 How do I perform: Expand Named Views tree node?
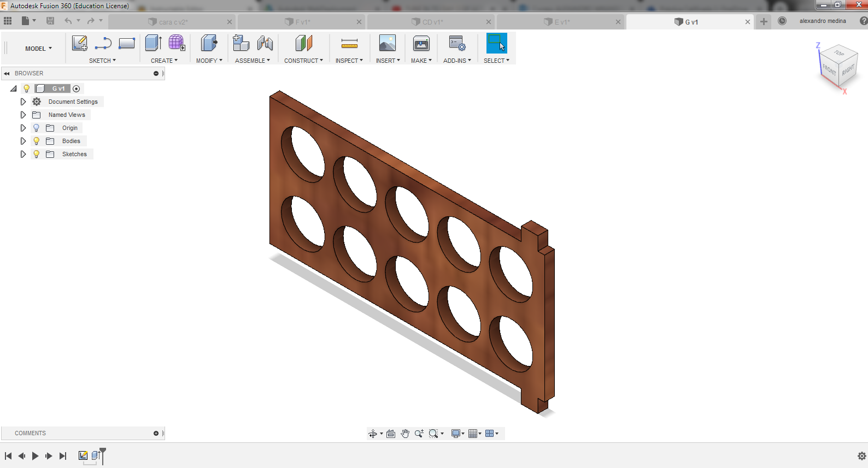[23, 115]
